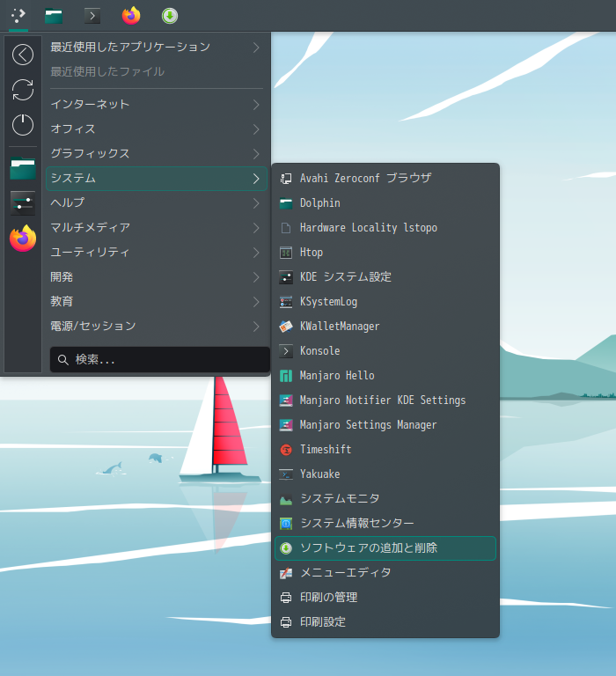Select ソフトウェアの追加と削除
The height and width of the screenshot is (676, 616).
click(385, 548)
